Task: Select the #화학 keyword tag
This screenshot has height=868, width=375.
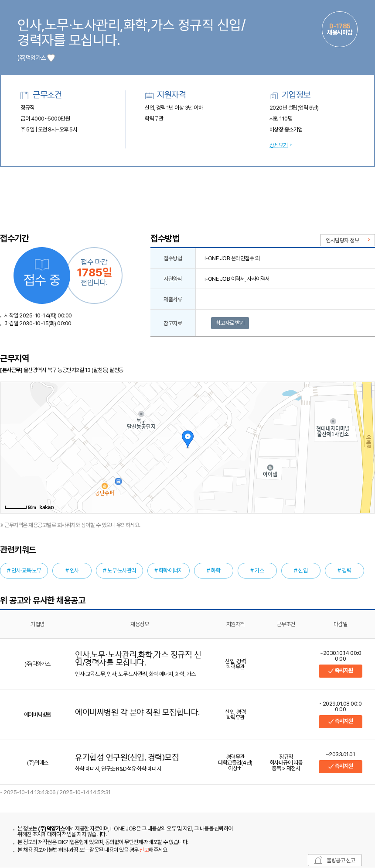Action: pos(214,571)
